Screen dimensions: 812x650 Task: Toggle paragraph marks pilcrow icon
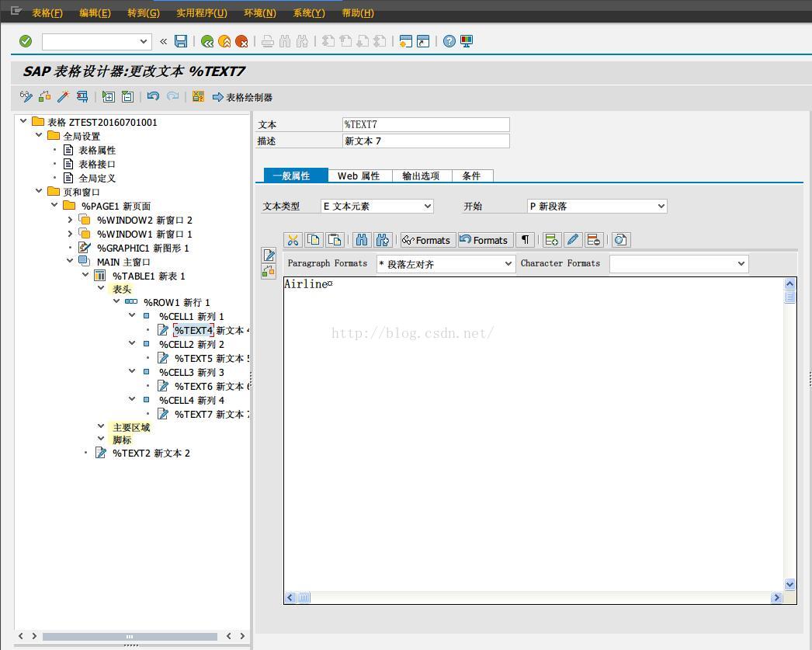[x=525, y=240]
